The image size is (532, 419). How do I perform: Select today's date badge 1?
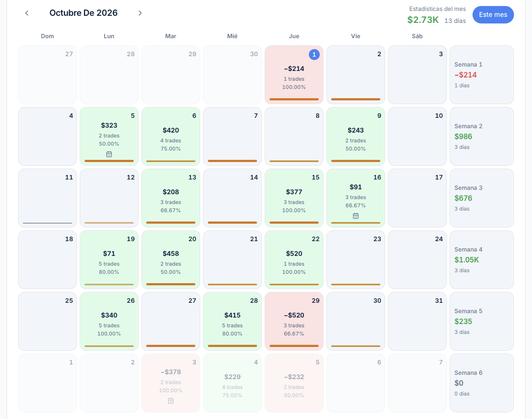coord(314,54)
